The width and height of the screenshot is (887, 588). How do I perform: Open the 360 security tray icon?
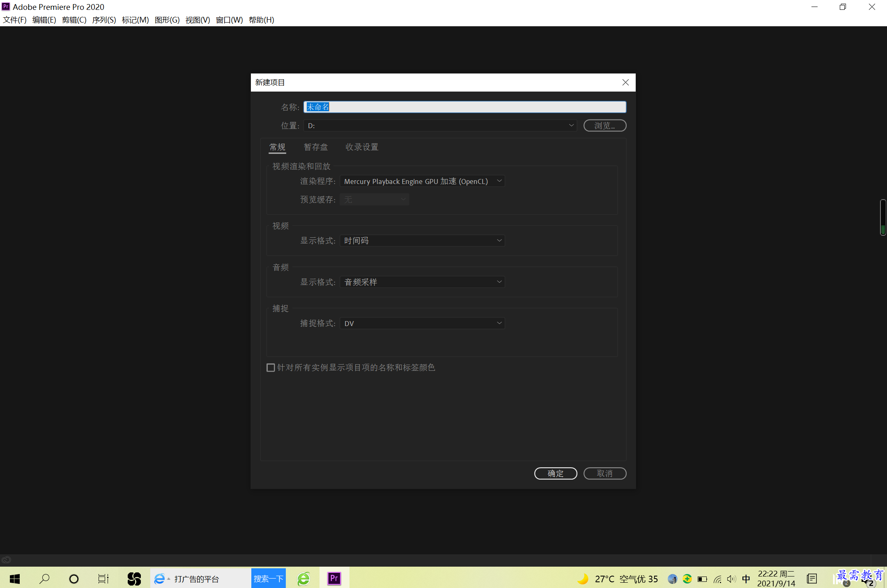pyautogui.click(x=687, y=579)
